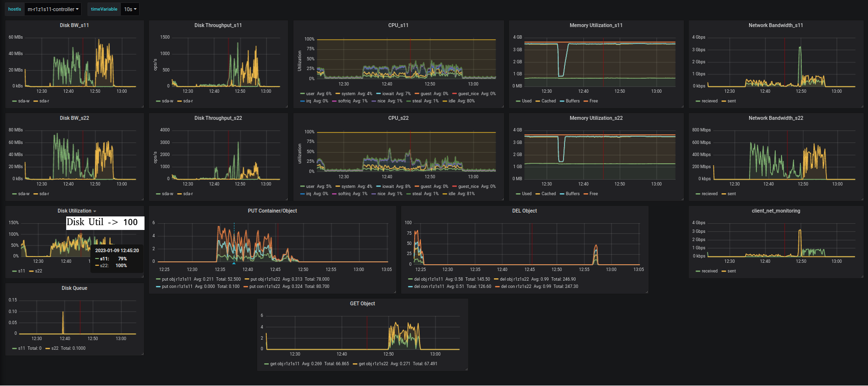
Task: Toggle del obj r1z1s22 legend entry
Action: click(514, 279)
